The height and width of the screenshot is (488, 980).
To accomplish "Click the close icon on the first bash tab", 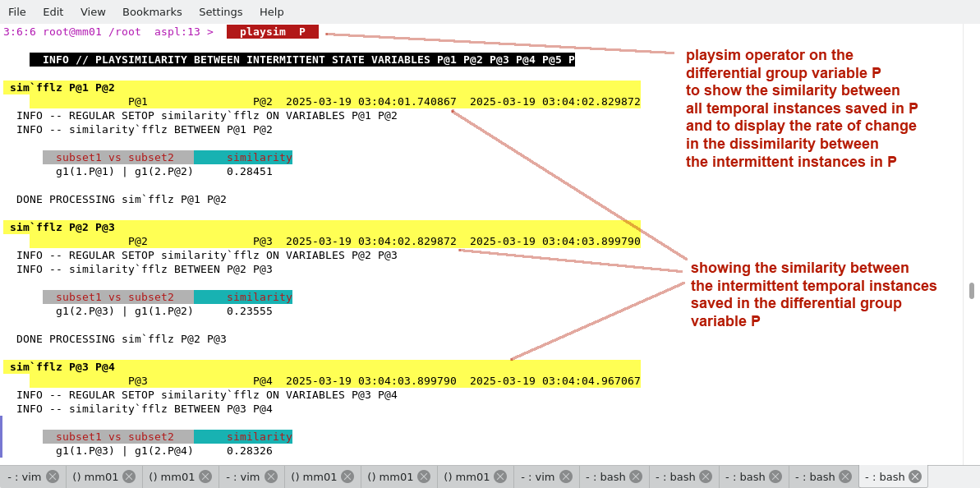I will [636, 476].
